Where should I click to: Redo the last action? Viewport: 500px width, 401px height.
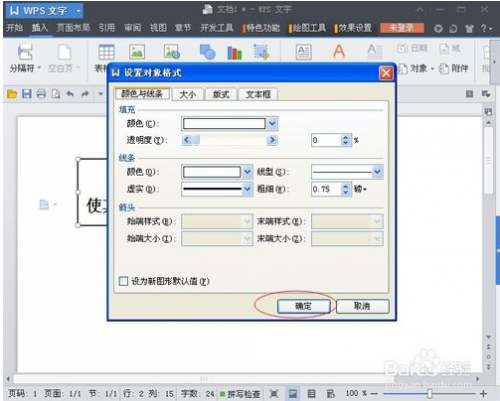(x=85, y=94)
